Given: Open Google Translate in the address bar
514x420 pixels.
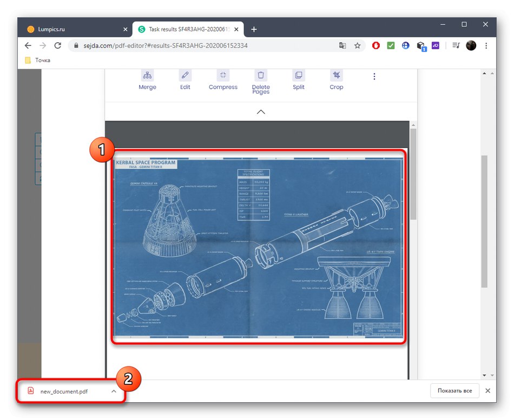Looking at the screenshot, I should coord(342,46).
